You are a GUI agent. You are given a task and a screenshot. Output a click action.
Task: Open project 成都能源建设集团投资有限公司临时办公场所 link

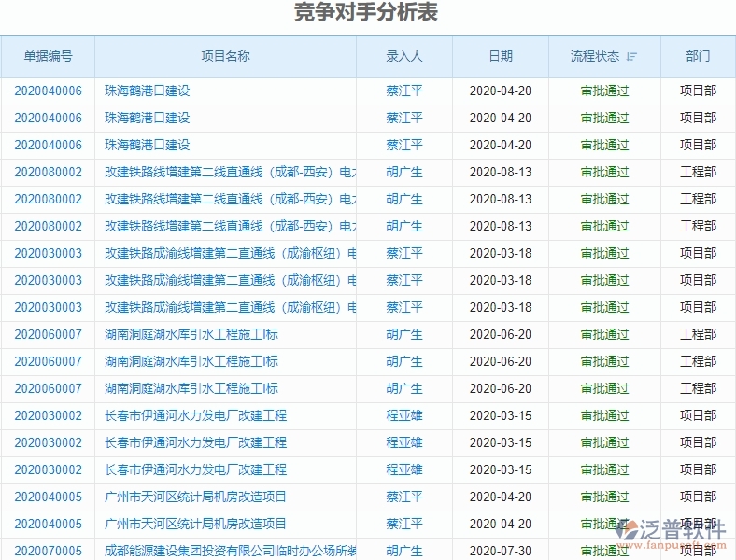230,551
